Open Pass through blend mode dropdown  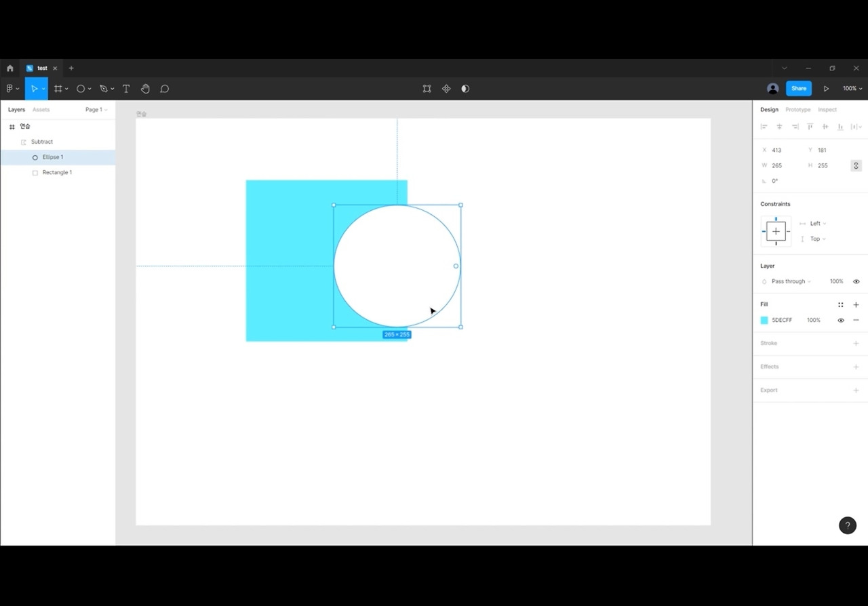coord(791,281)
